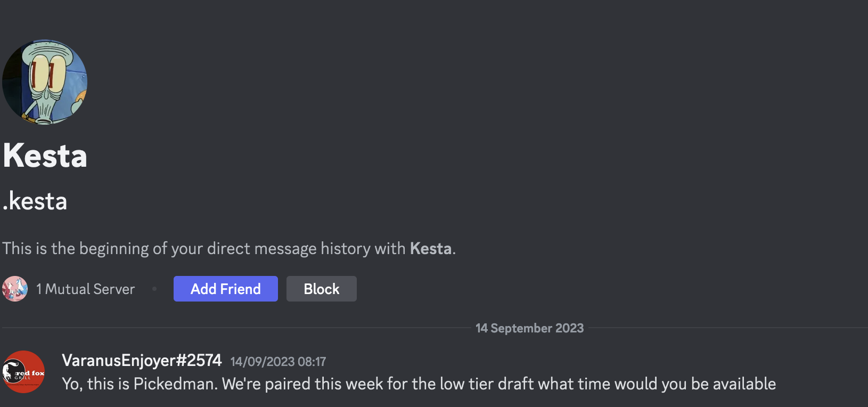The image size is (868, 407).
Task: Open the 1 Mutual Server list
Action: (x=85, y=289)
